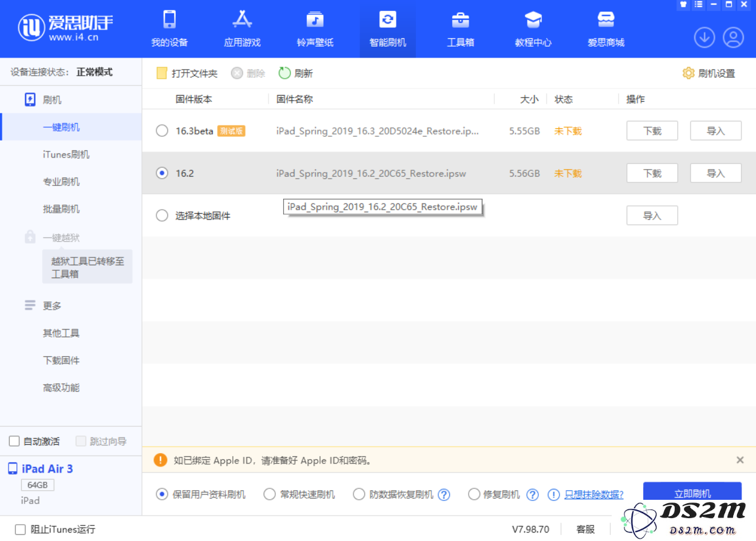Open the user account profile icon
Image resolution: width=756 pixels, height=541 pixels.
click(x=733, y=38)
